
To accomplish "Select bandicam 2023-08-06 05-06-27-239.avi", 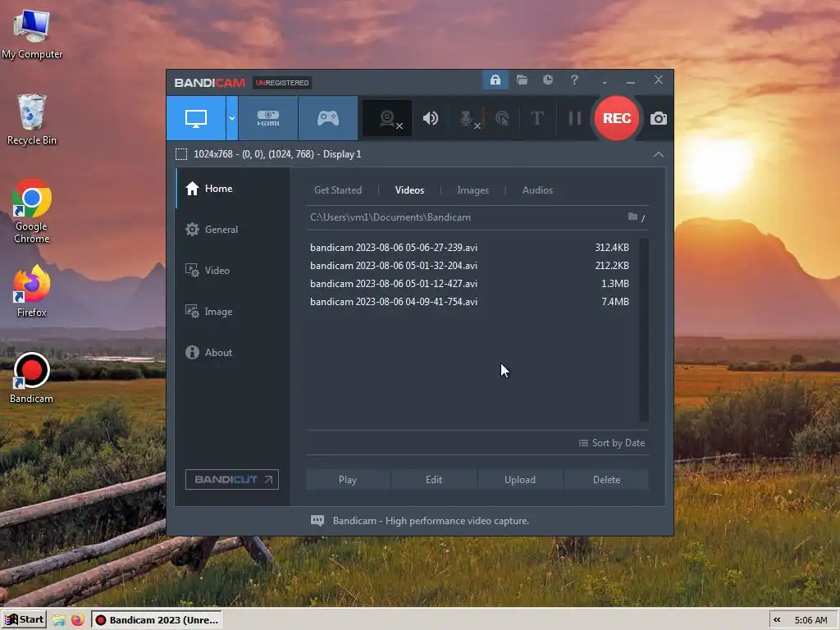I will pyautogui.click(x=469, y=248).
